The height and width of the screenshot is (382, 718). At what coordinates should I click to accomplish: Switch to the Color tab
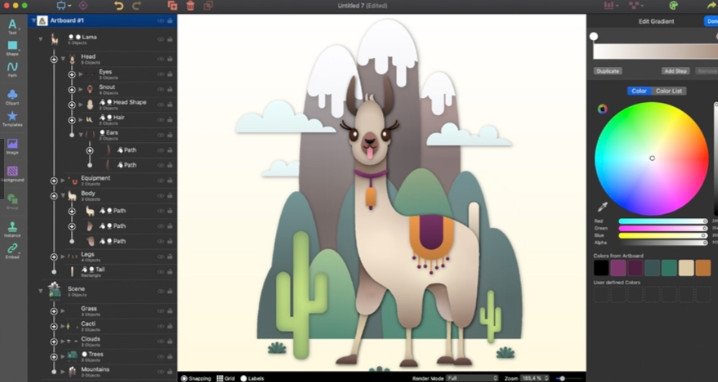[x=639, y=91]
